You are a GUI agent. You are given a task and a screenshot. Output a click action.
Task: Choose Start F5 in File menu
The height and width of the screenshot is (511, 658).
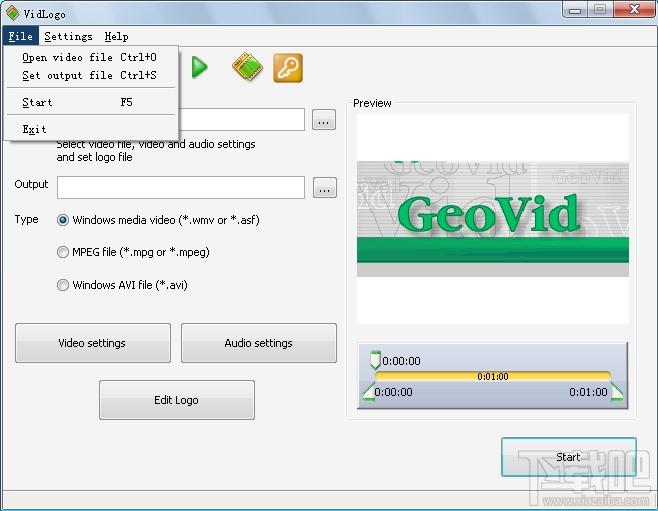[90, 102]
